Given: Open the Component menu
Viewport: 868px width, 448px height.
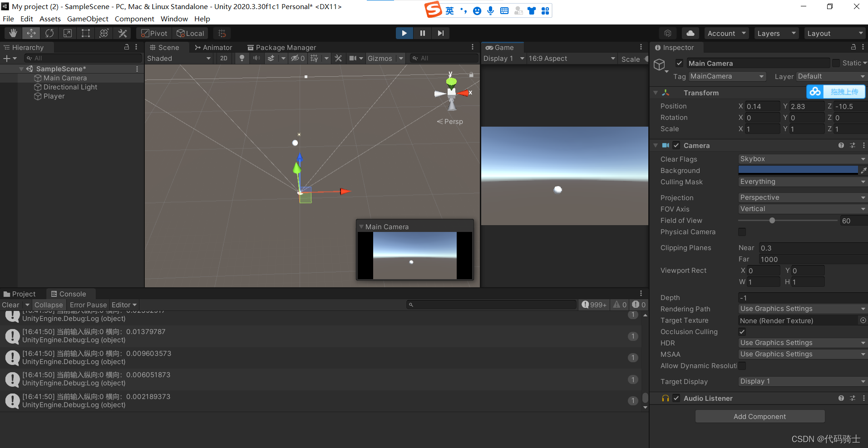Looking at the screenshot, I should point(134,19).
